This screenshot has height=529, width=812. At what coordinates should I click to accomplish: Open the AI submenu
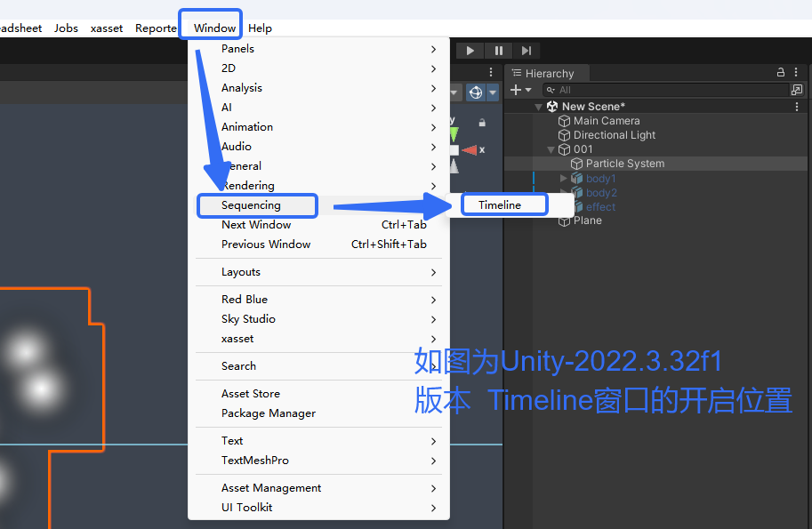(318, 108)
